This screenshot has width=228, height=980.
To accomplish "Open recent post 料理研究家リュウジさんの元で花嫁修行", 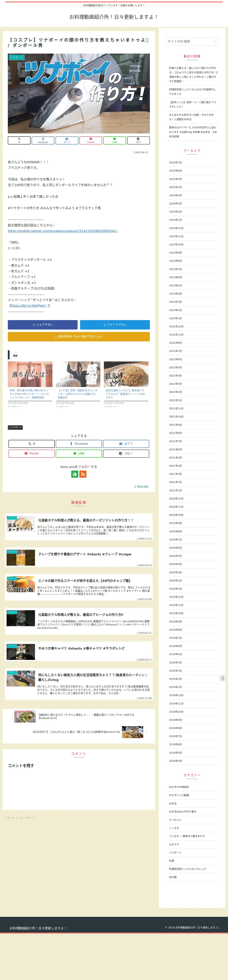I will (x=193, y=92).
